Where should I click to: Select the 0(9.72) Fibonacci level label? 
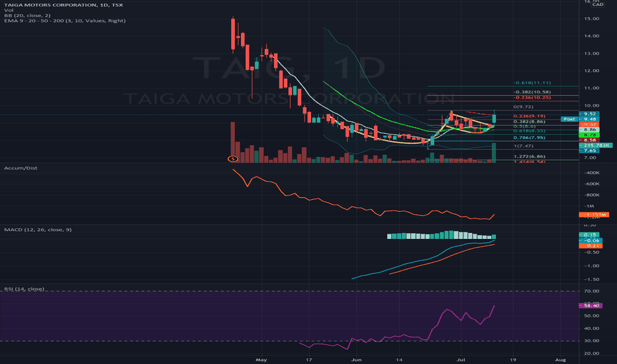(x=524, y=107)
